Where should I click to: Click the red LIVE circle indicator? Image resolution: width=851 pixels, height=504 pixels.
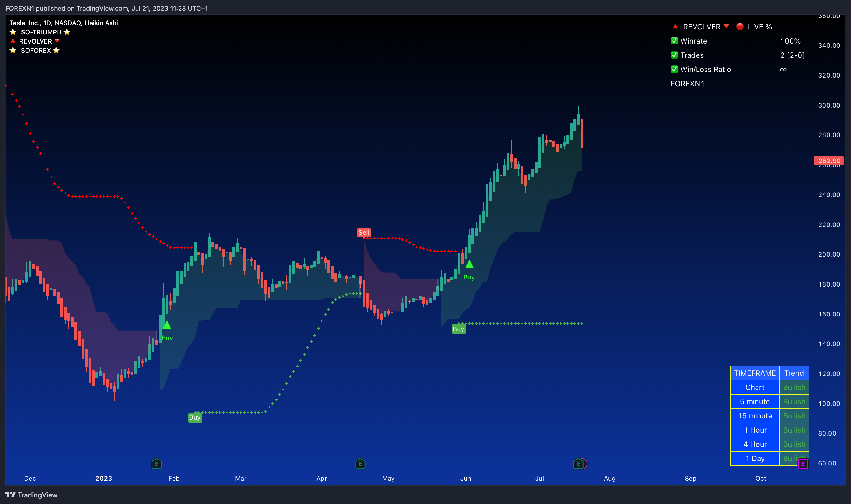tap(740, 26)
